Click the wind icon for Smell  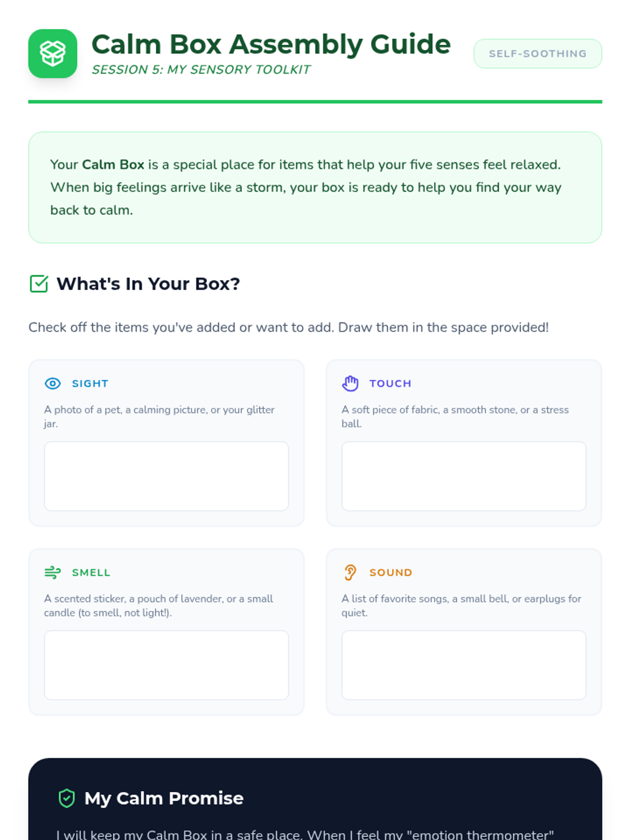pos(52,573)
